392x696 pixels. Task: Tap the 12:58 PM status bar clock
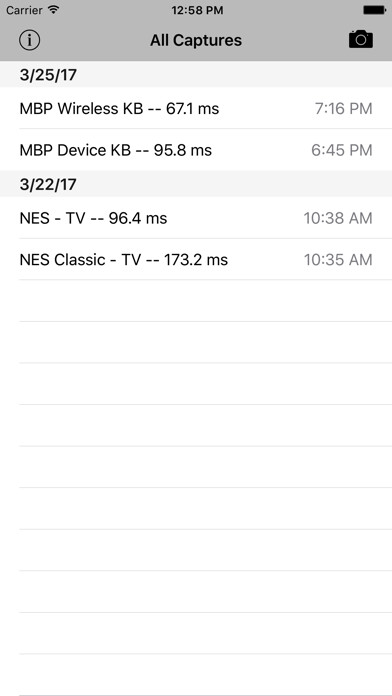[x=197, y=10]
